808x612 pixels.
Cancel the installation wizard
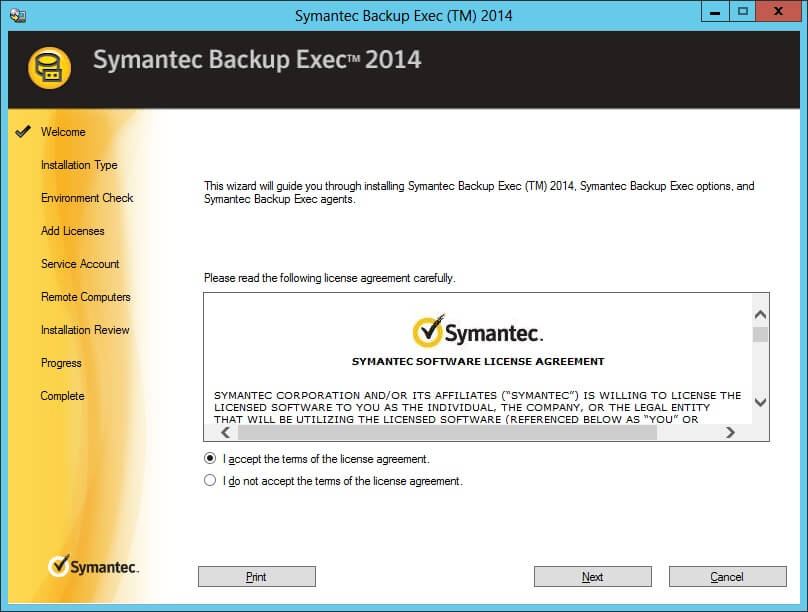(728, 576)
